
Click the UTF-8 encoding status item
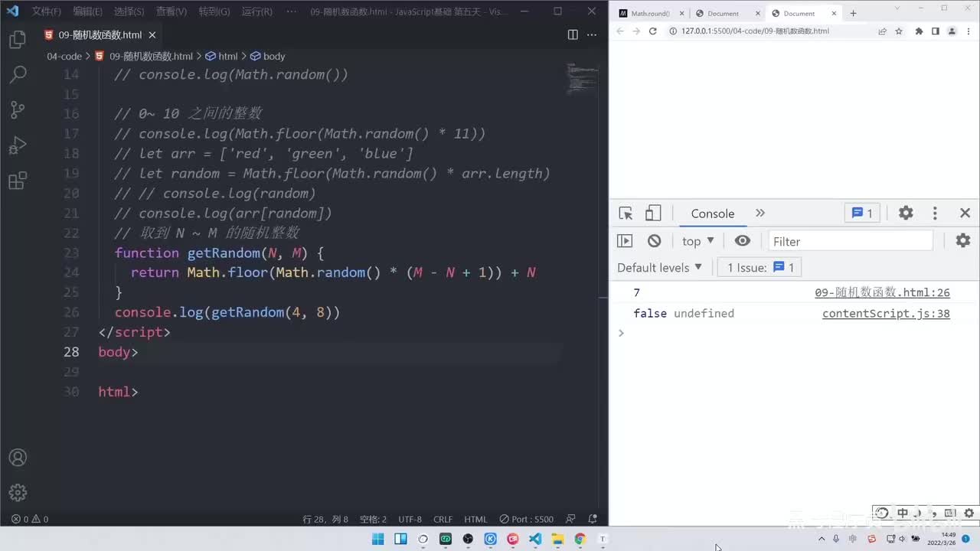pos(410,519)
